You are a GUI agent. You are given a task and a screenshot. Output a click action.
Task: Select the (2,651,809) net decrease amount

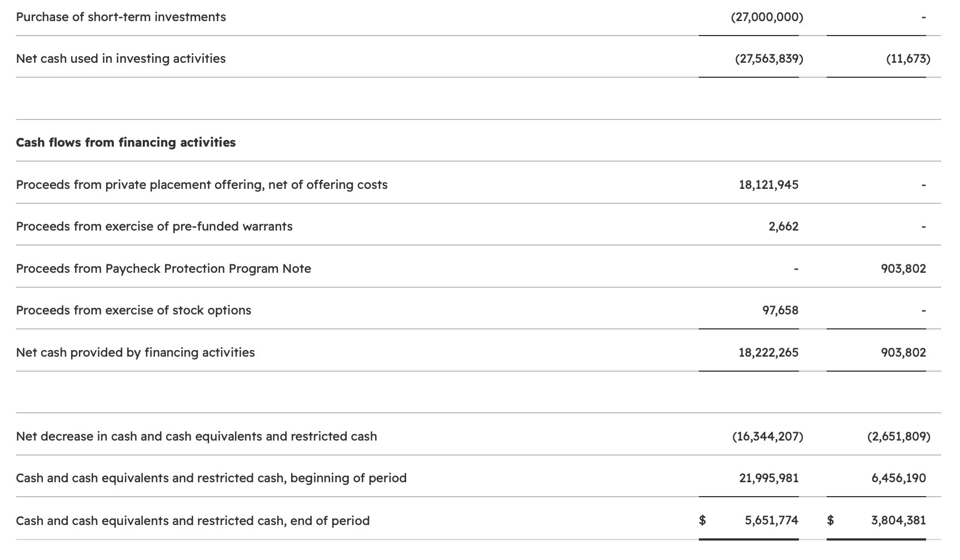[898, 437]
